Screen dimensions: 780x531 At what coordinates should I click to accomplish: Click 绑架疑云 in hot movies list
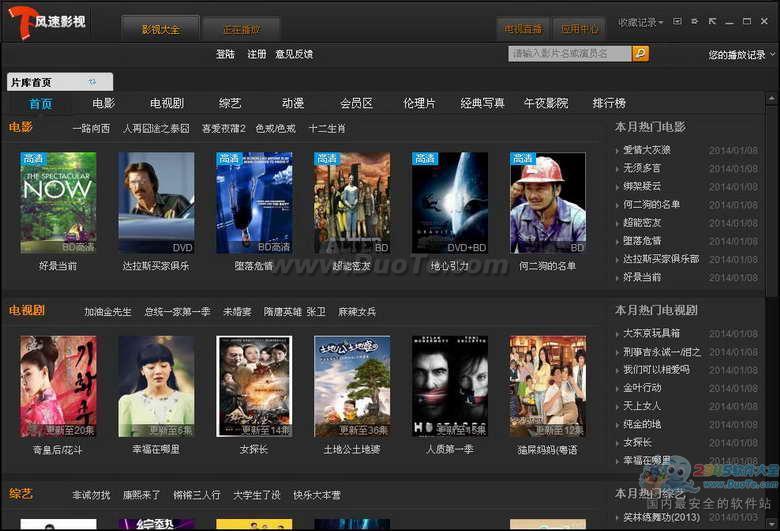642,186
